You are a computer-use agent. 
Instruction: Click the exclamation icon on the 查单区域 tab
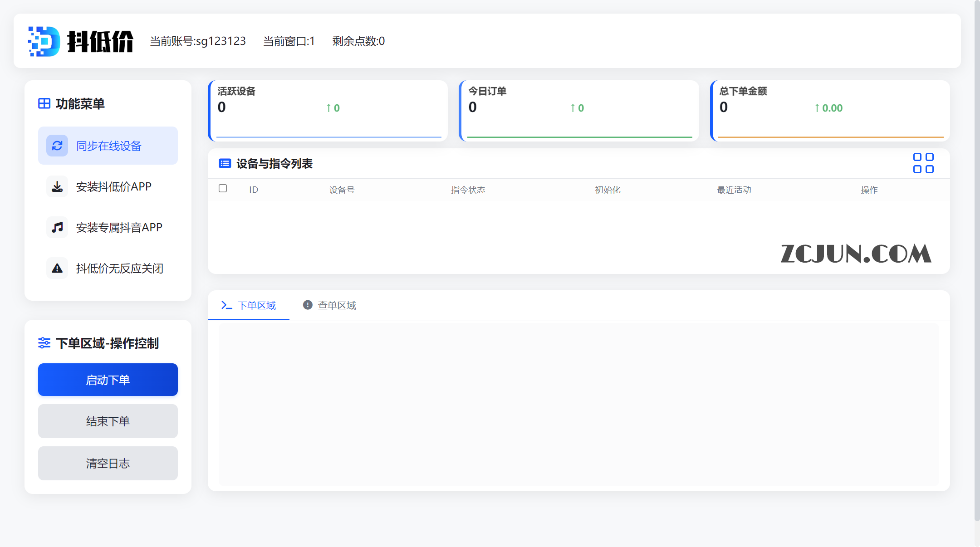pos(308,305)
